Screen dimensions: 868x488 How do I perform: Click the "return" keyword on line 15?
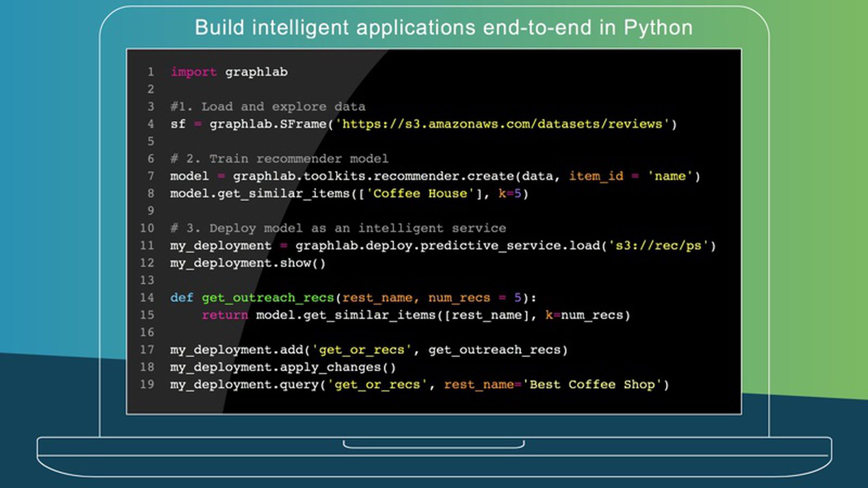click(225, 315)
